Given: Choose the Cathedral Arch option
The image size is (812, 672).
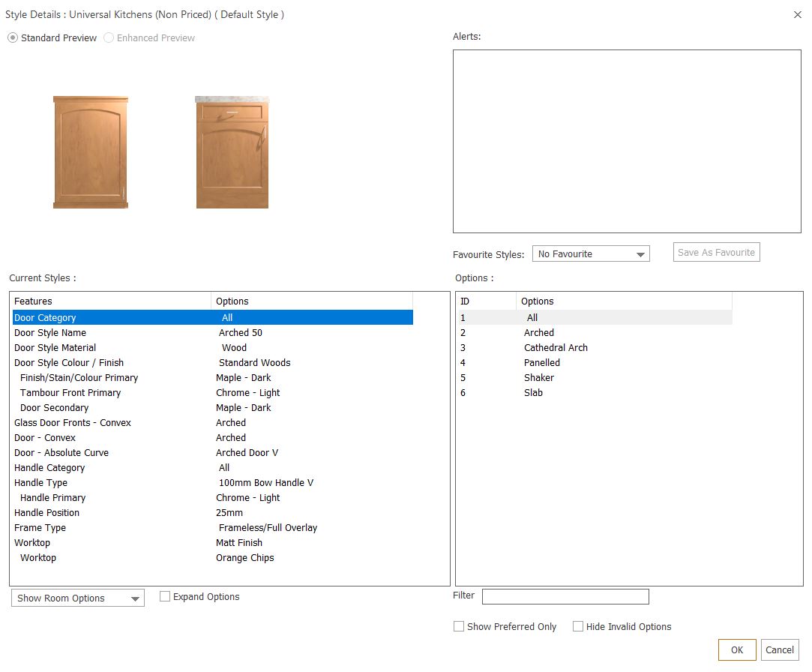Looking at the screenshot, I should click(556, 348).
